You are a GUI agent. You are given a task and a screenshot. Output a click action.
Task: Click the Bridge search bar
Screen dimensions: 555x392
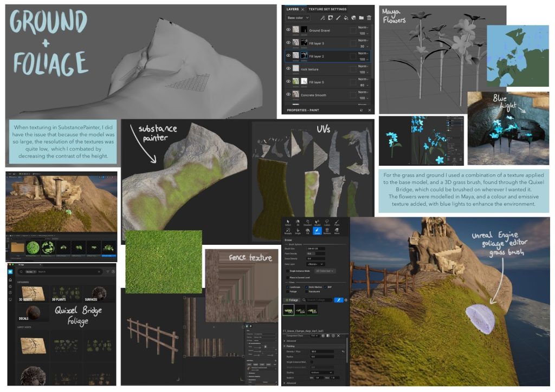coord(61,271)
